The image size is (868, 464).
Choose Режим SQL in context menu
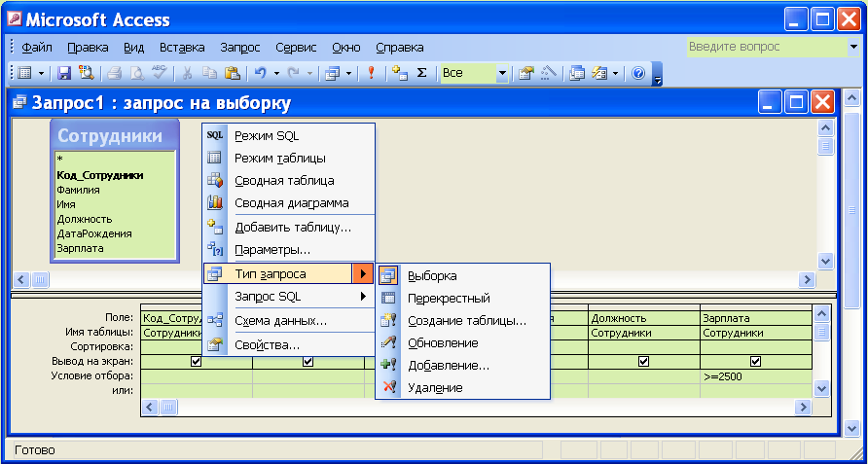[x=289, y=135]
